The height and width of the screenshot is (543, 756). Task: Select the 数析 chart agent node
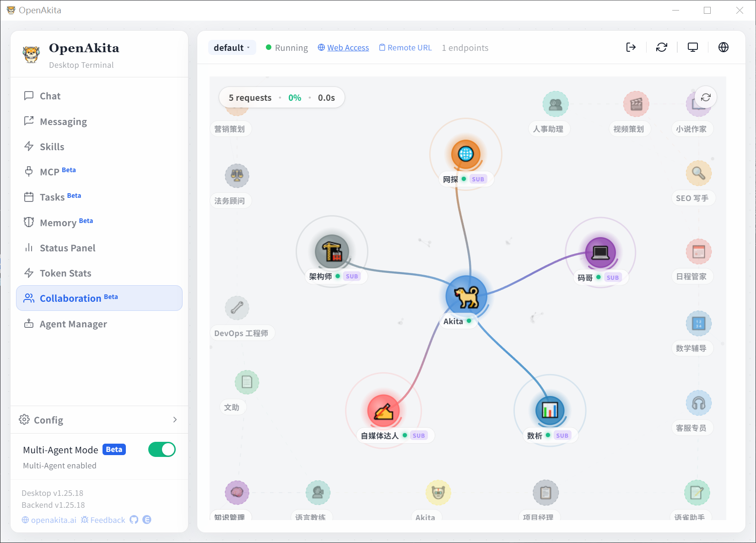tap(550, 410)
